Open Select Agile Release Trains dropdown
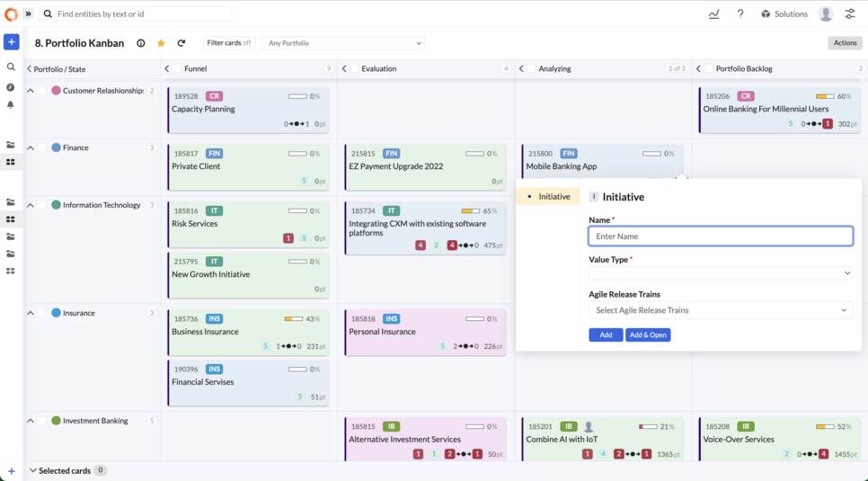Image resolution: width=868 pixels, height=481 pixels. (720, 310)
